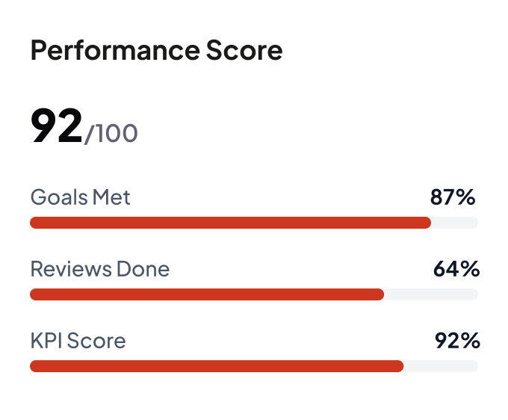Image resolution: width=508 pixels, height=420 pixels.
Task: Click the gray unfilled end of KPI Score bar
Action: click(441, 366)
